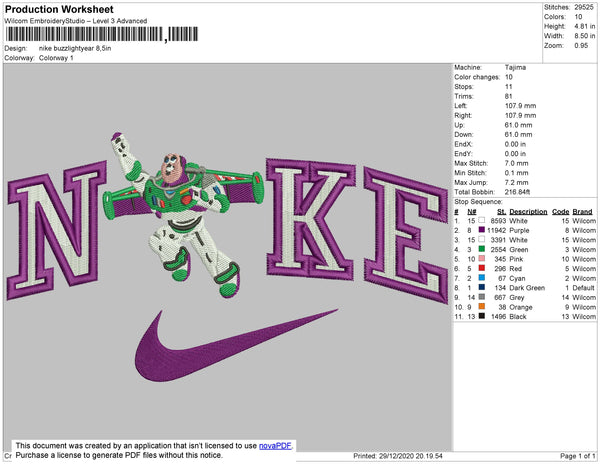Click the embroidered letter N
600x464 pixels.
point(56,230)
